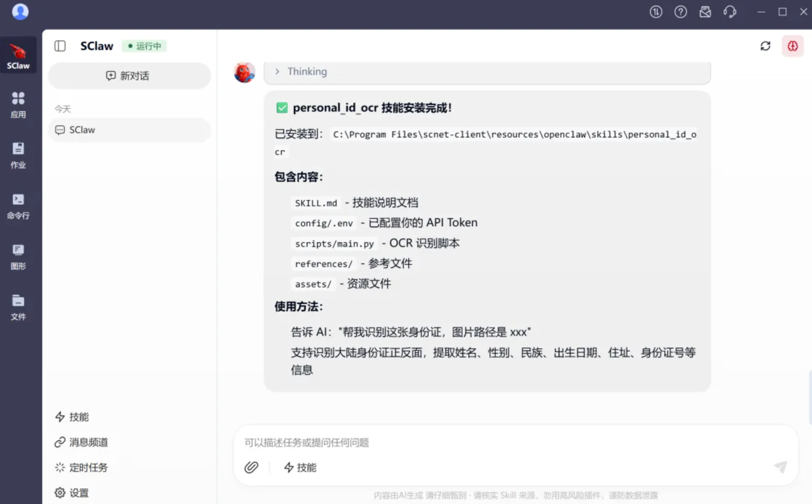Open 技能 in the bottom-left menu
Viewport: 812px width, 504px height.
point(72,417)
